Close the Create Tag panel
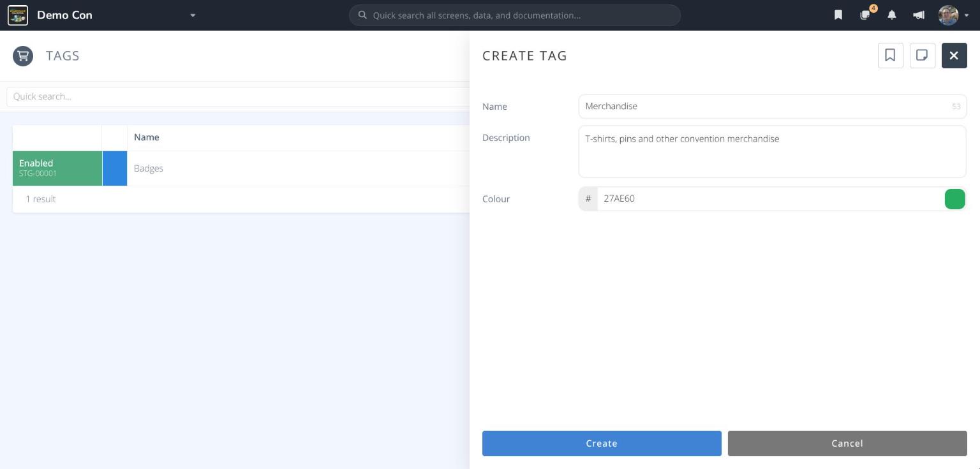This screenshot has width=980, height=469. [x=954, y=56]
